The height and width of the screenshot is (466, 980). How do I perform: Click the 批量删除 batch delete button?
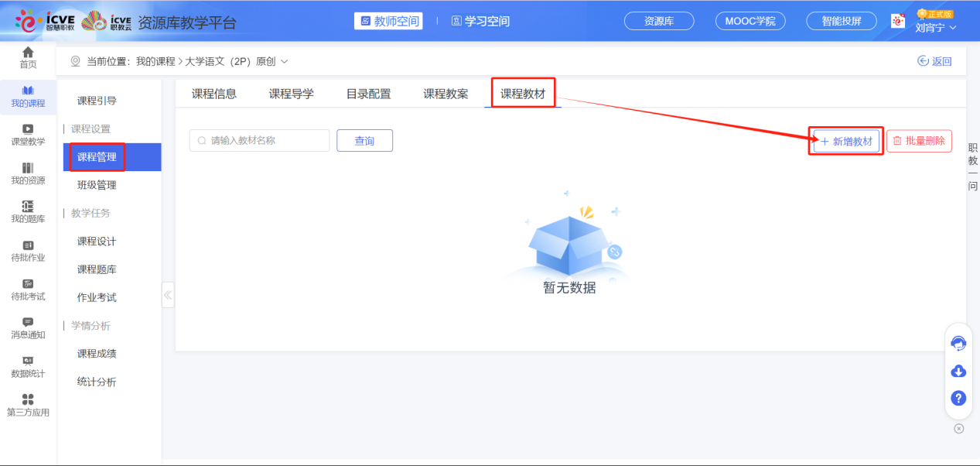coord(919,140)
